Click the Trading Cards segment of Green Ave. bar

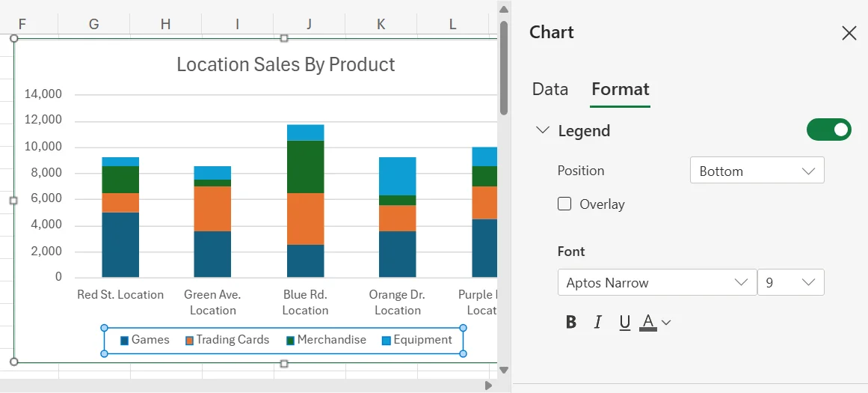[x=212, y=209]
